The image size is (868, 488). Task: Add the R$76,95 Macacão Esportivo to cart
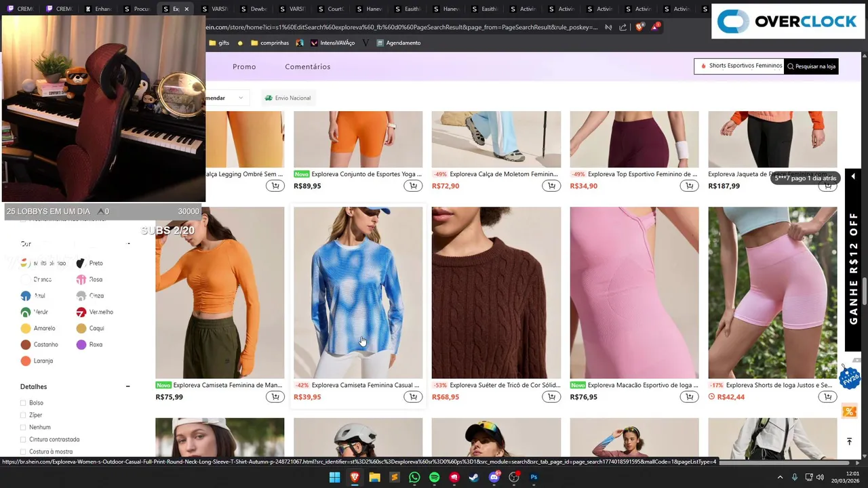click(x=690, y=396)
